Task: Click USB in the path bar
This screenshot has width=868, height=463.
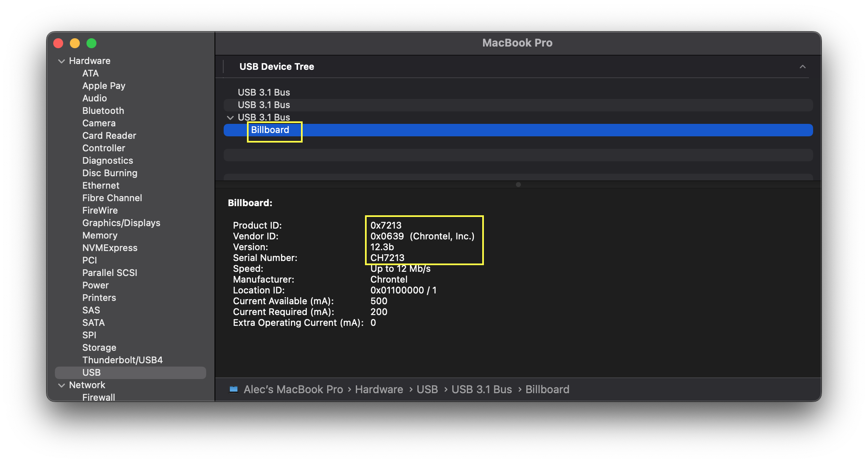Action: pos(427,389)
